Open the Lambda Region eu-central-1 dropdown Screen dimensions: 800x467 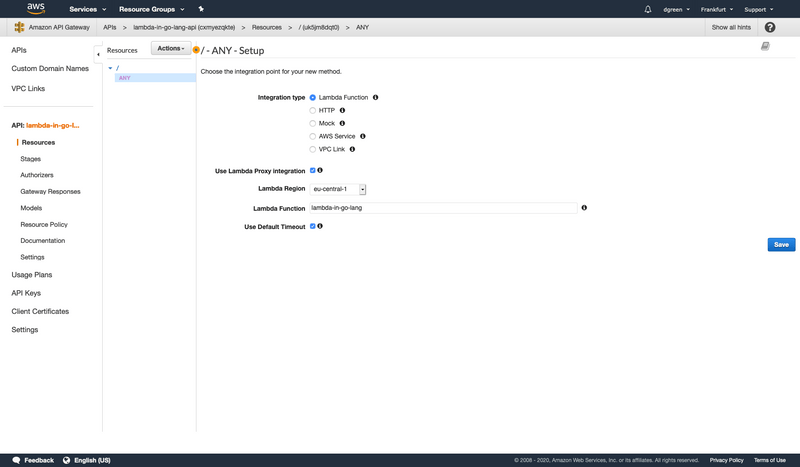(338, 189)
